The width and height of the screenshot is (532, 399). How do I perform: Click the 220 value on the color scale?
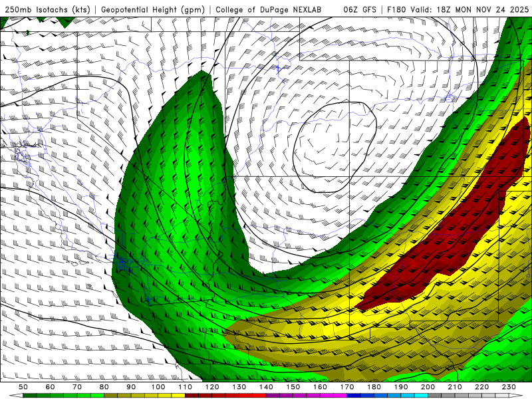tap(481, 387)
